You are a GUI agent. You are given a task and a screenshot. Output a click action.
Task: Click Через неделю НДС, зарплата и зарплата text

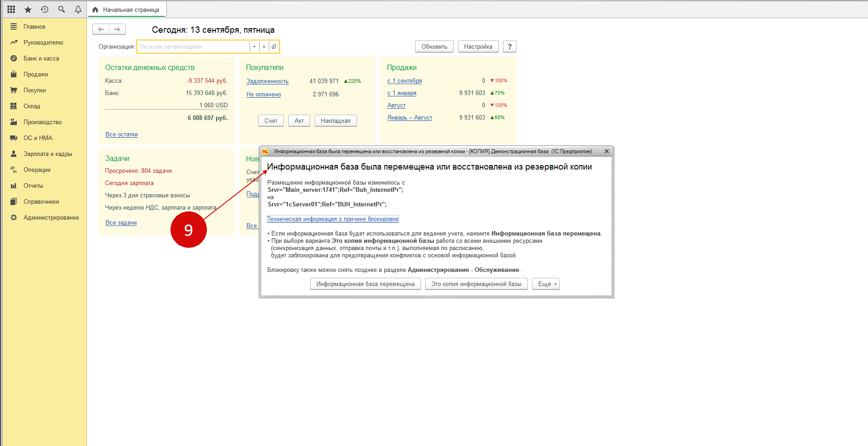tap(161, 207)
